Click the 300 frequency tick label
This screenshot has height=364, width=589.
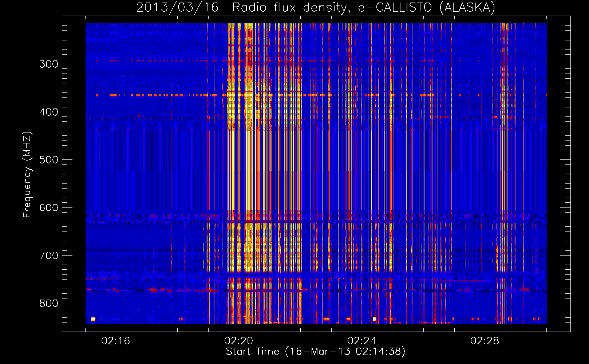coord(49,64)
